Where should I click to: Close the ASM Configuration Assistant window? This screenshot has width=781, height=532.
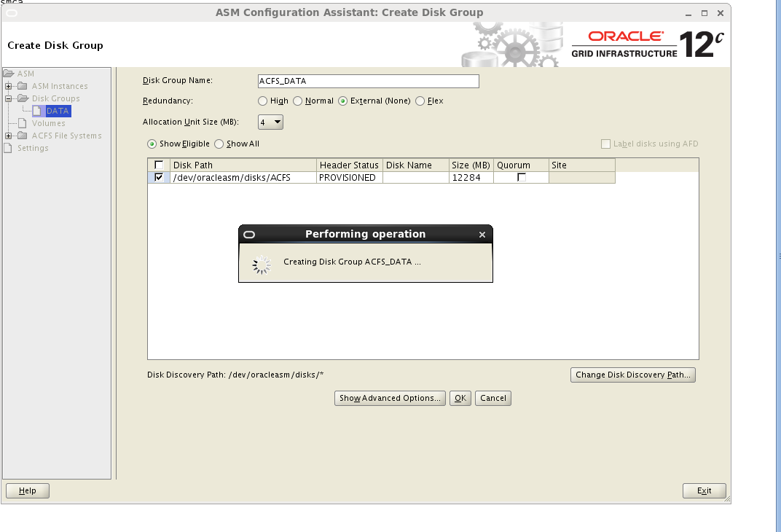point(721,13)
